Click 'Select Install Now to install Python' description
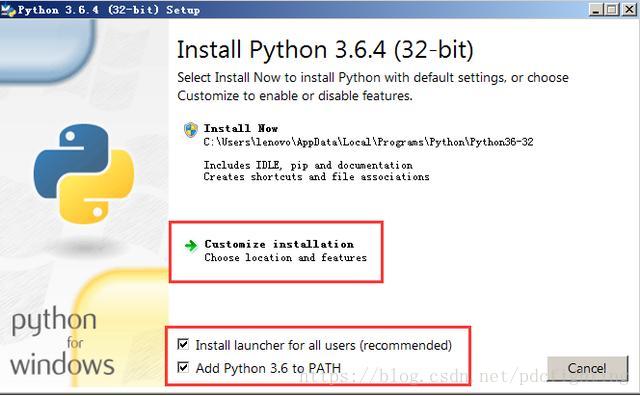Screen dimensions: 640x396 373,86
